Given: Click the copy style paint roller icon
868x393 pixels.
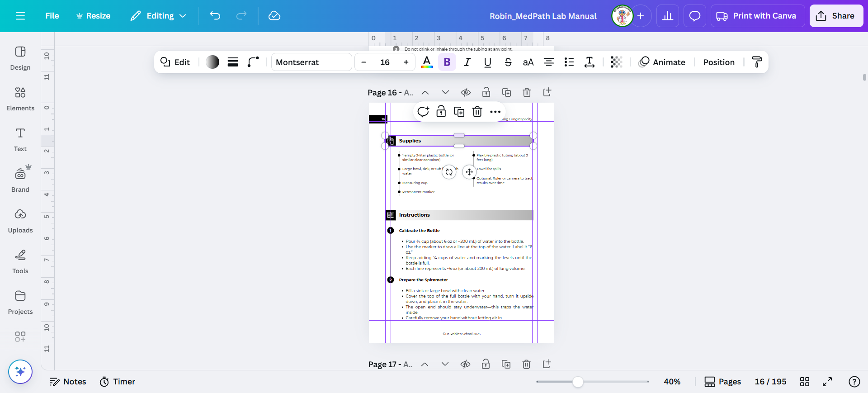Looking at the screenshot, I should [x=757, y=62].
